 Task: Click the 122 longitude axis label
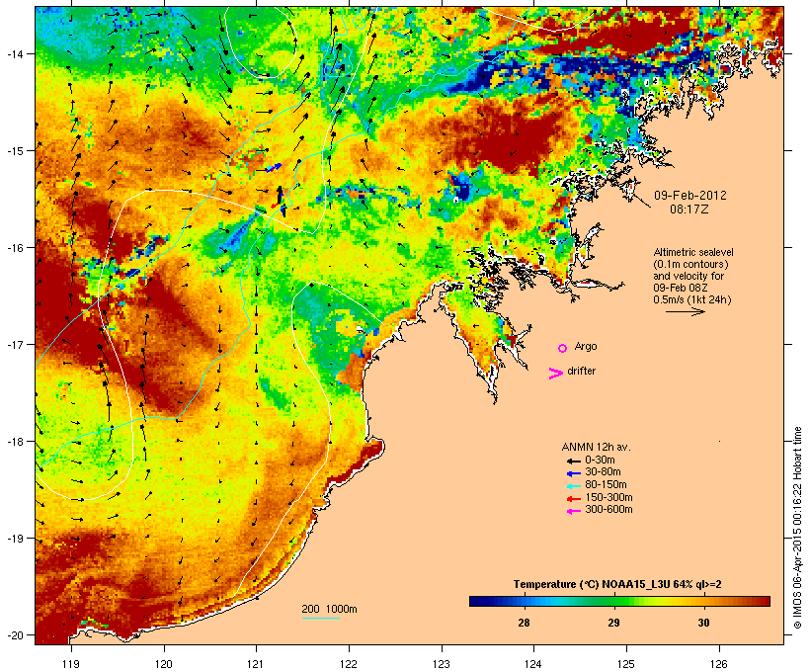point(349,664)
